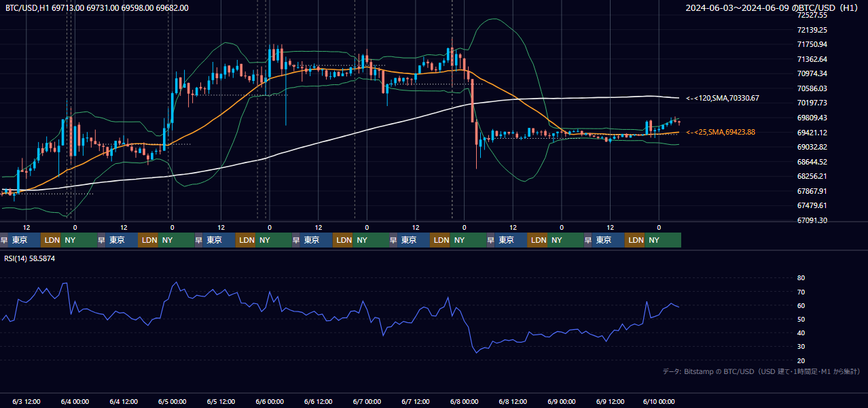Click the RSI(14) 58.5874 indicator label
This screenshot has width=868, height=408.
[30, 258]
